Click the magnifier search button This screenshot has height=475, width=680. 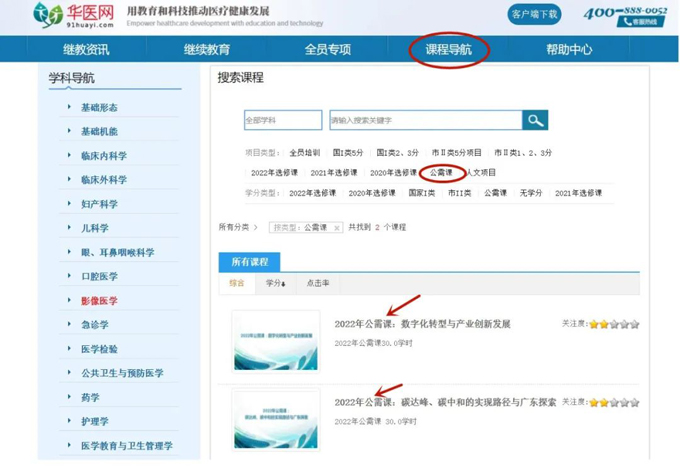[535, 120]
